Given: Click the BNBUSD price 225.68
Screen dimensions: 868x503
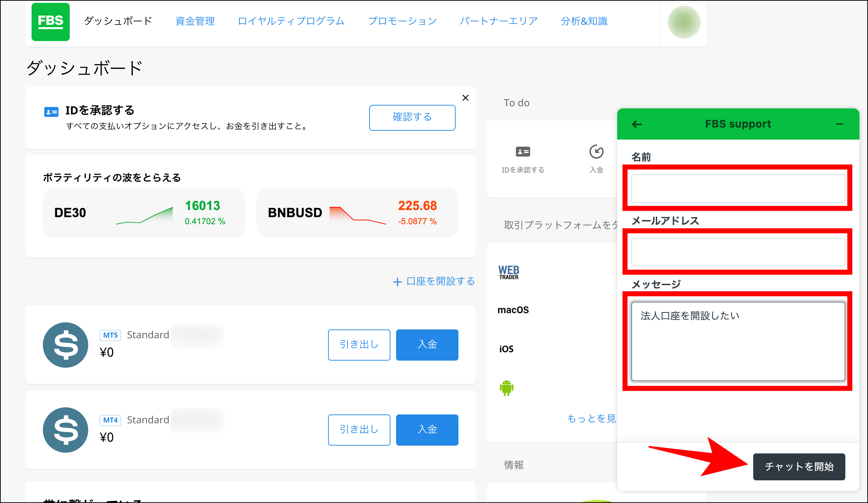Looking at the screenshot, I should coord(417,206).
